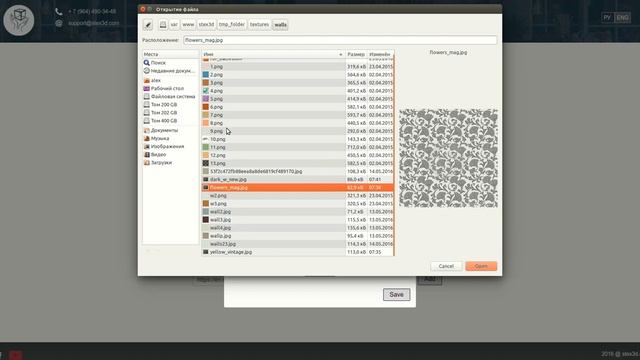
Task: Switch to the 'textures' breadcrumb folder
Action: (259, 25)
